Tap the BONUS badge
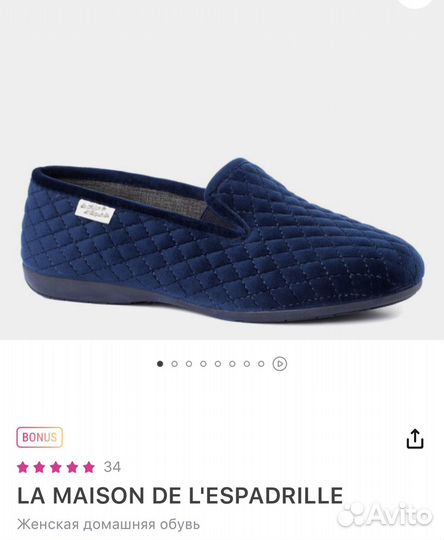Viewport: 444px width, 540px height. 40,437
